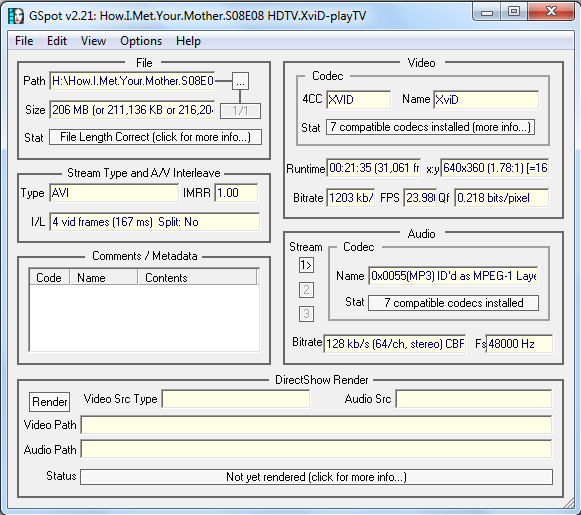This screenshot has width=581, height=515.
Task: Click the Runtime field 00:21:35
Action: [374, 168]
